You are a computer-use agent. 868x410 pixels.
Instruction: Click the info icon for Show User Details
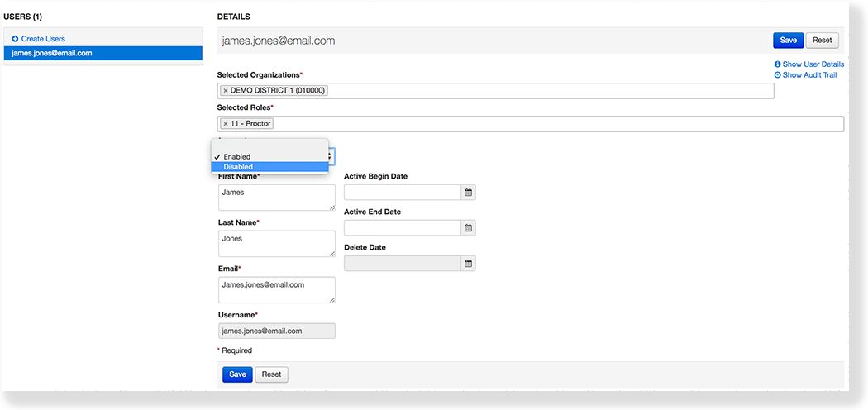(777, 64)
